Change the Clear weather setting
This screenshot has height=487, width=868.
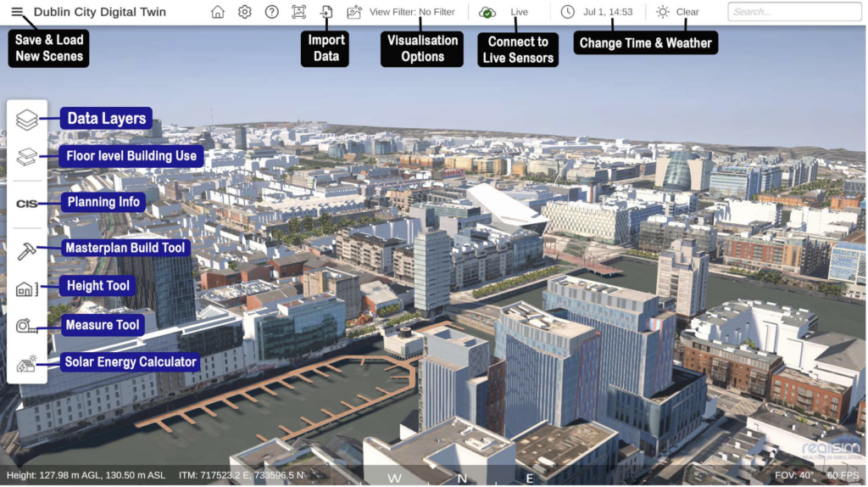coord(687,12)
